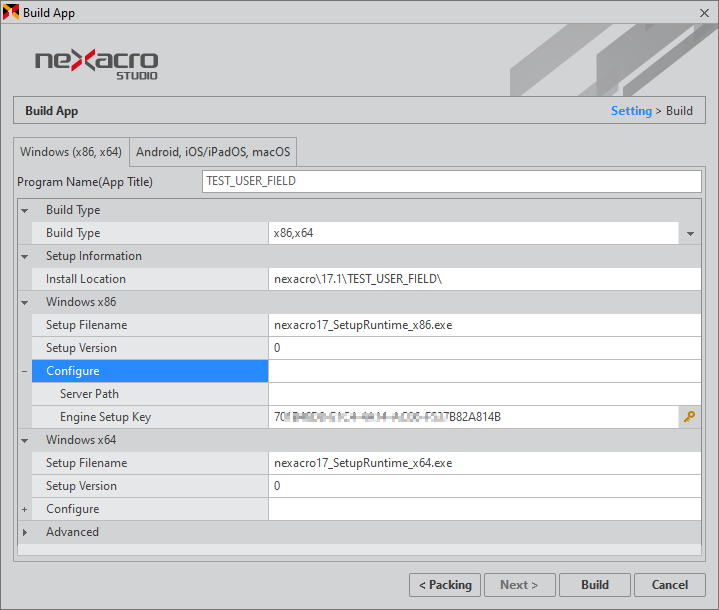Screen dimensions: 719x610
Task: Edit the Install Location field
Action: pyautogui.click(x=484, y=279)
